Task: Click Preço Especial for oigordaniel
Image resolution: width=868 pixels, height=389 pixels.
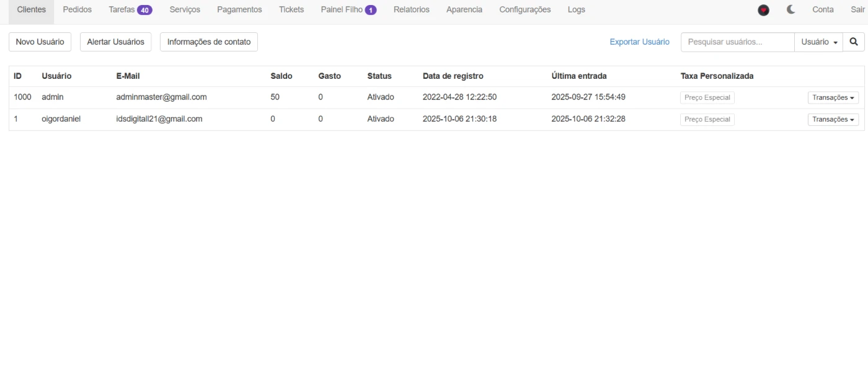Action: [x=707, y=119]
